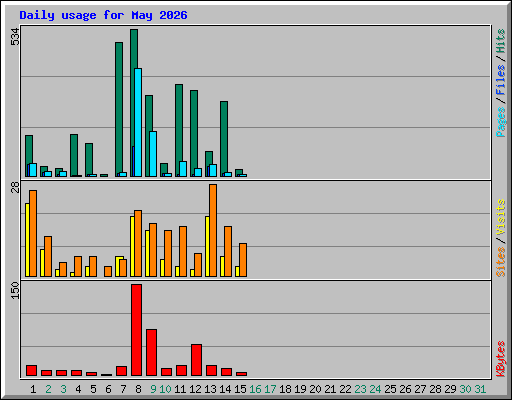This screenshot has height=400, width=512.
Task: Click day 24 on the x-axis
Action: pos(375,389)
